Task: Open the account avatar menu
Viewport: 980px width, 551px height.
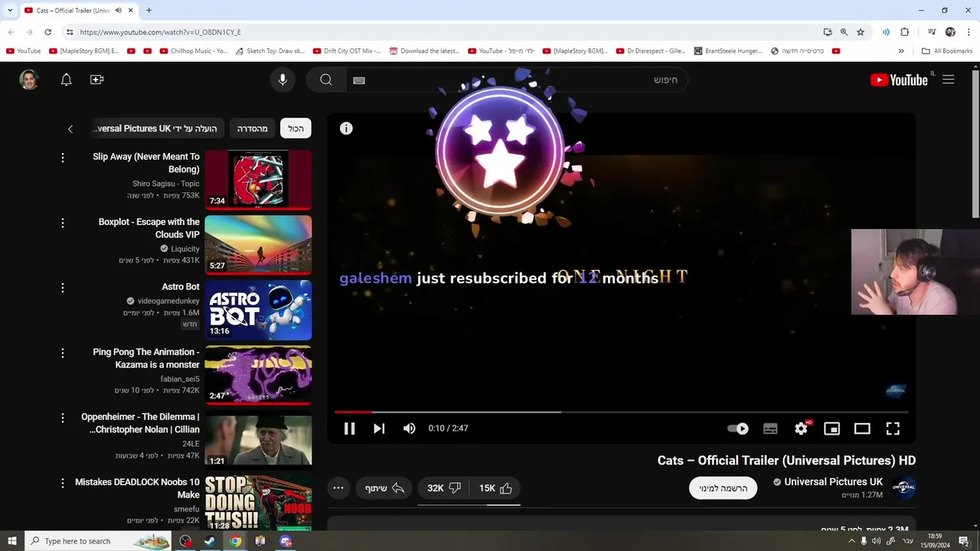Action: [x=29, y=80]
